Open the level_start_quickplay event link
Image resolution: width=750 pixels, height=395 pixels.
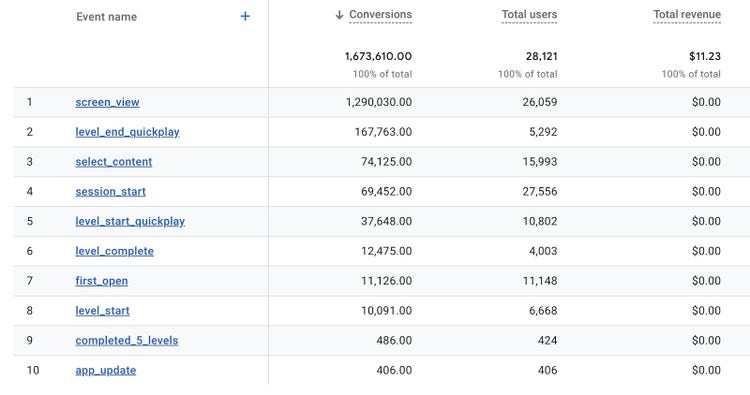coord(130,221)
